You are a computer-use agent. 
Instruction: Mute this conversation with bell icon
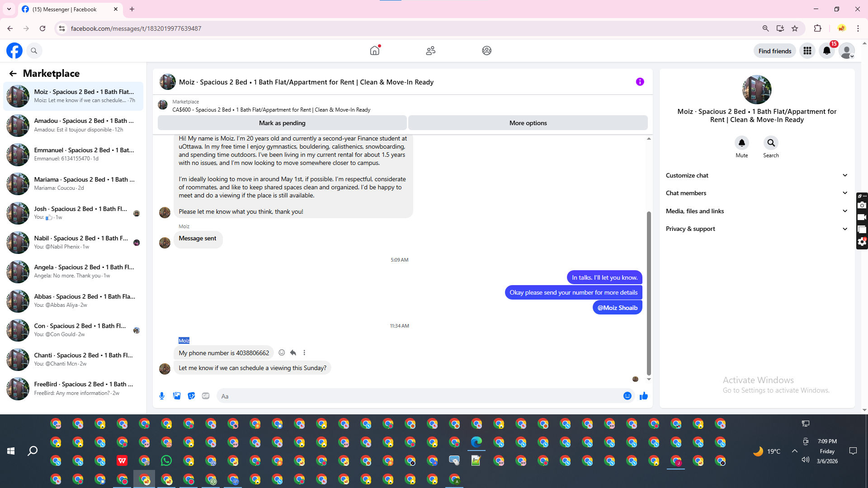741,143
